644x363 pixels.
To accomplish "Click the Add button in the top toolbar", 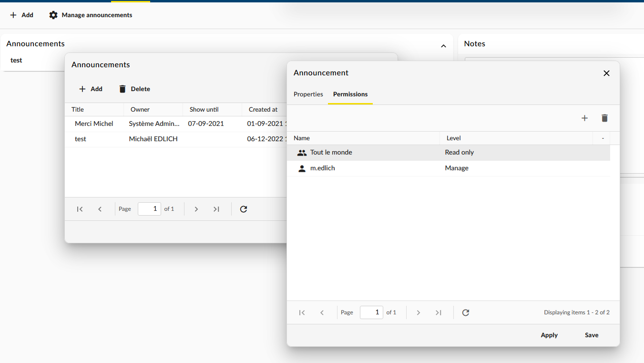I will [21, 15].
